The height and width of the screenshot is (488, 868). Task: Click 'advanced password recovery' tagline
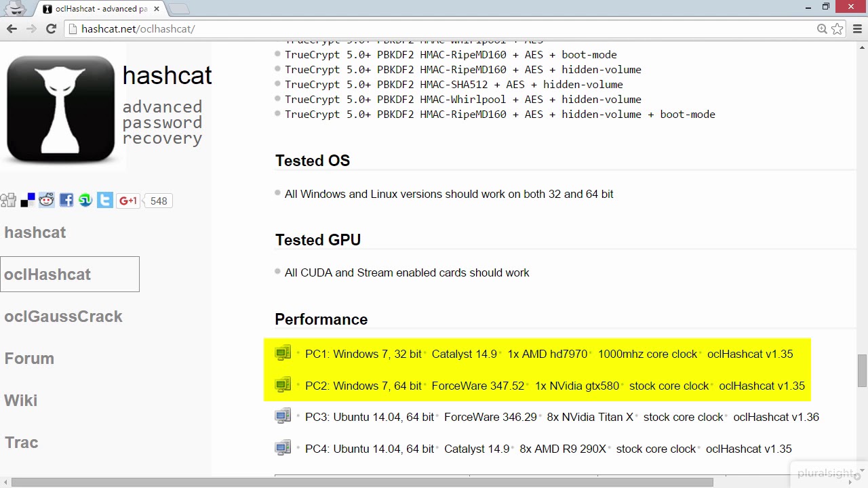pos(163,123)
